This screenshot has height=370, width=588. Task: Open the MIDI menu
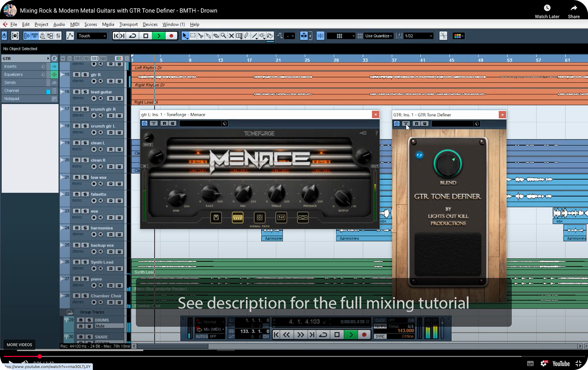click(x=75, y=25)
